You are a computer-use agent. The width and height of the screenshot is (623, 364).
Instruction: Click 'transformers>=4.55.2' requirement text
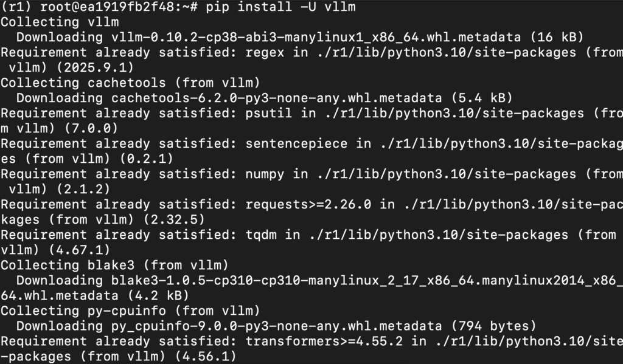[324, 341]
